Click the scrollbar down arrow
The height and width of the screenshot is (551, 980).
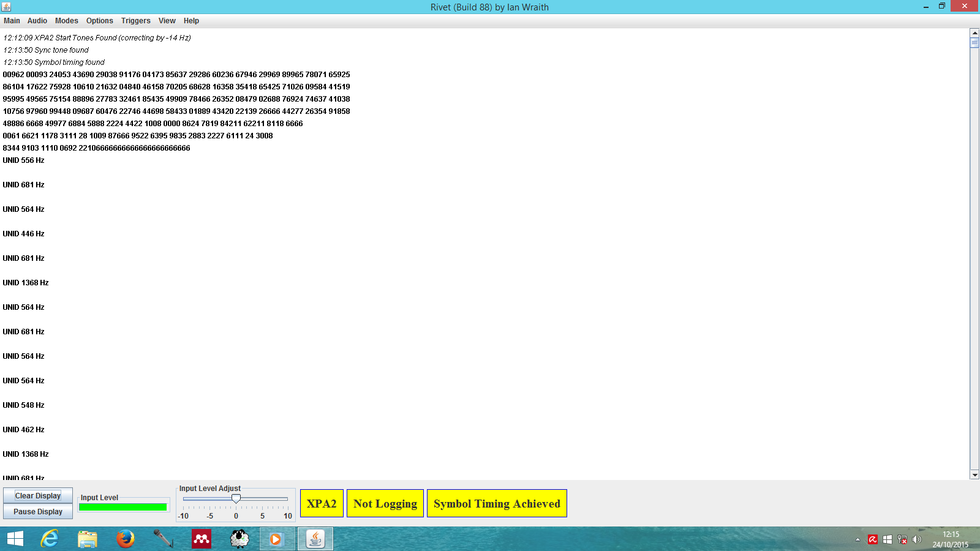pos(974,474)
